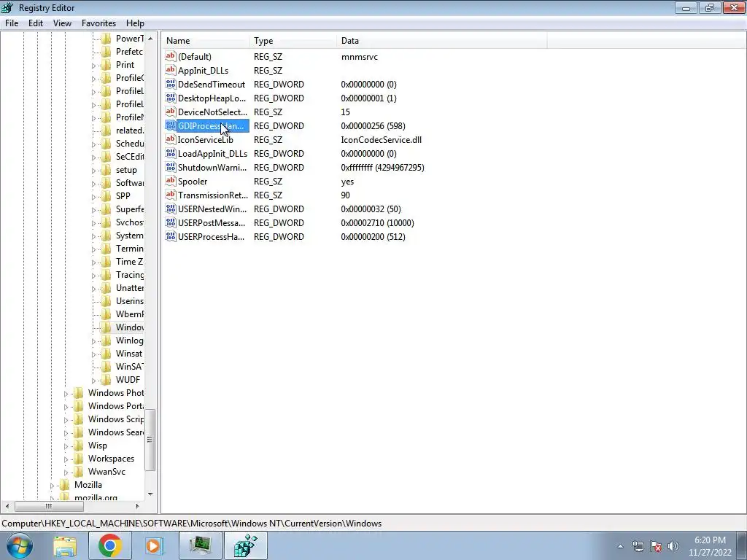Image resolution: width=747 pixels, height=560 pixels.
Task: Select the Winsat key
Action: [128, 354]
